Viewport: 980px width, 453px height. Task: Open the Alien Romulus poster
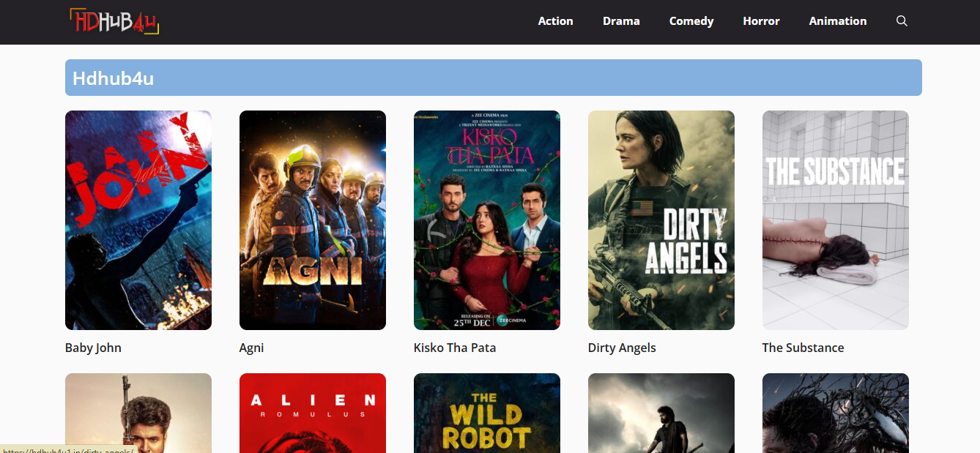[x=313, y=413]
